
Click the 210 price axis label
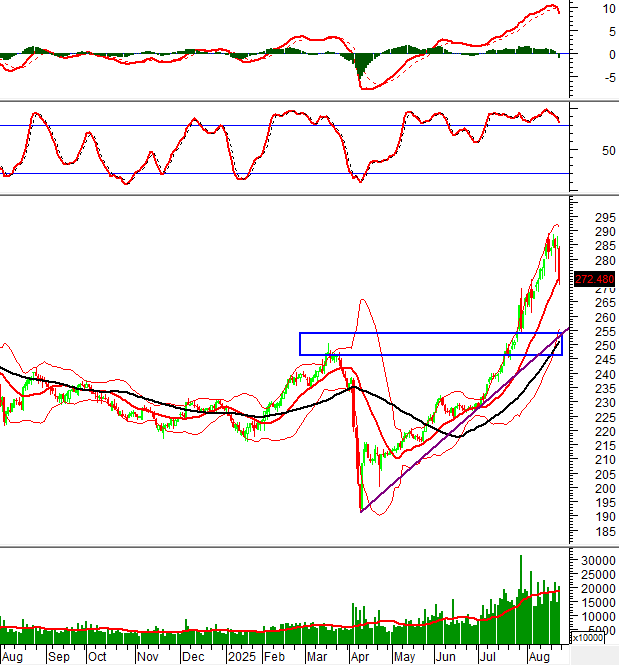coord(605,460)
